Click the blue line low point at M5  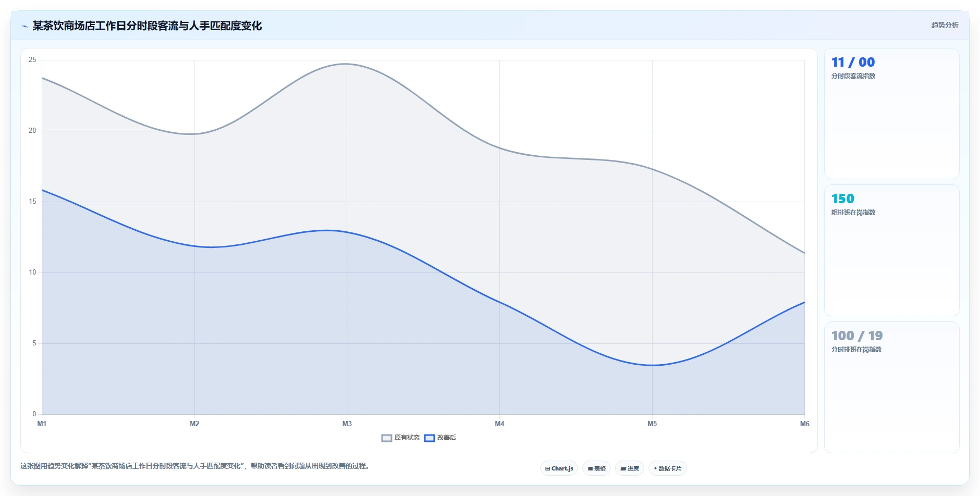(652, 365)
